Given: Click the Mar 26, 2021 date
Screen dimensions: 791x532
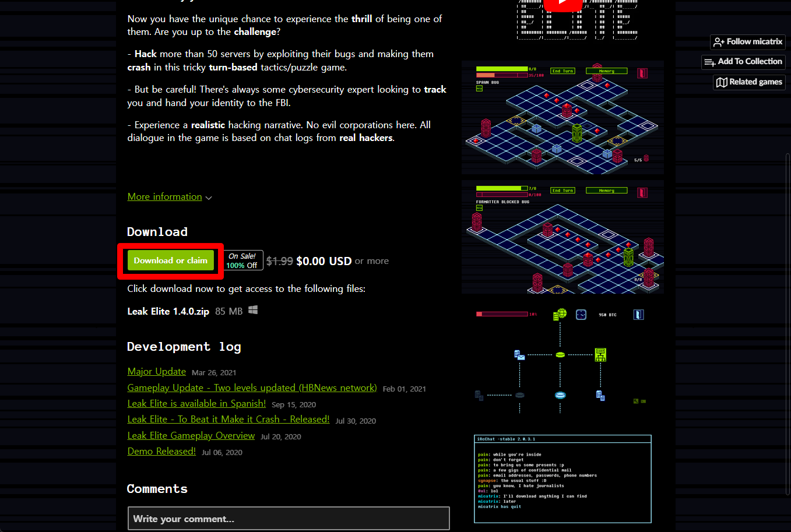Looking at the screenshot, I should tap(214, 373).
